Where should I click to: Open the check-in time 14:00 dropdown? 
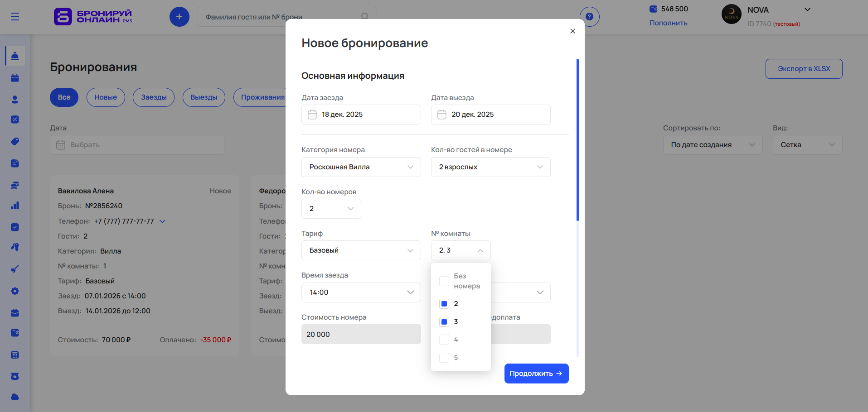coord(361,292)
